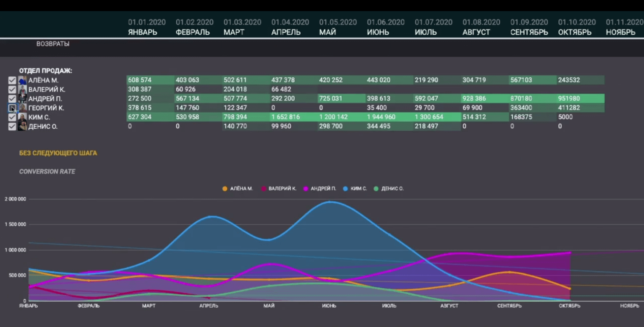Click blue Ким С. legend dot

pos(345,189)
